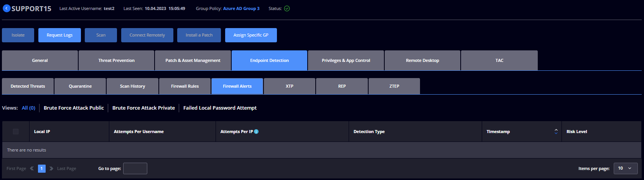Click the Last Seen date 10.04.2023
This screenshot has height=180, width=644.
(155, 8)
